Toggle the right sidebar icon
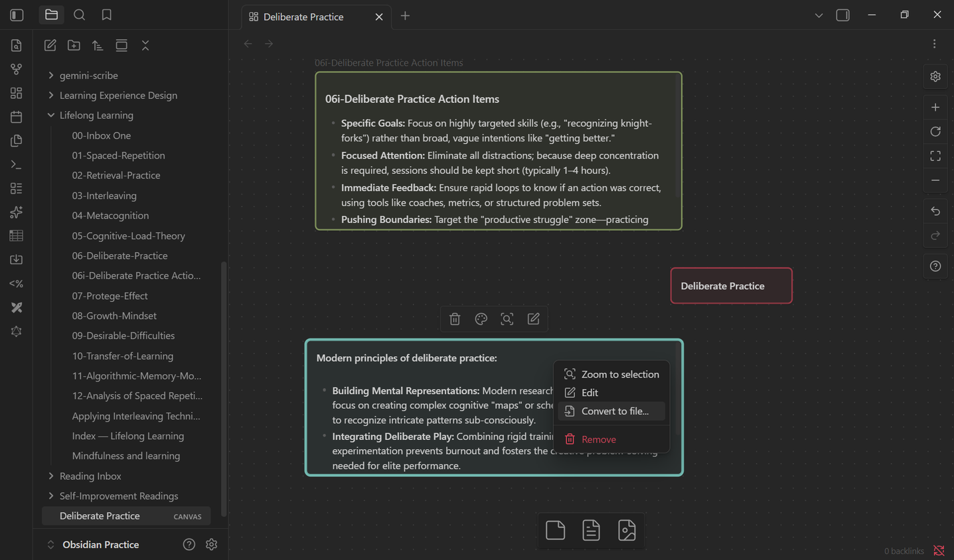This screenshot has height=560, width=954. pos(842,15)
